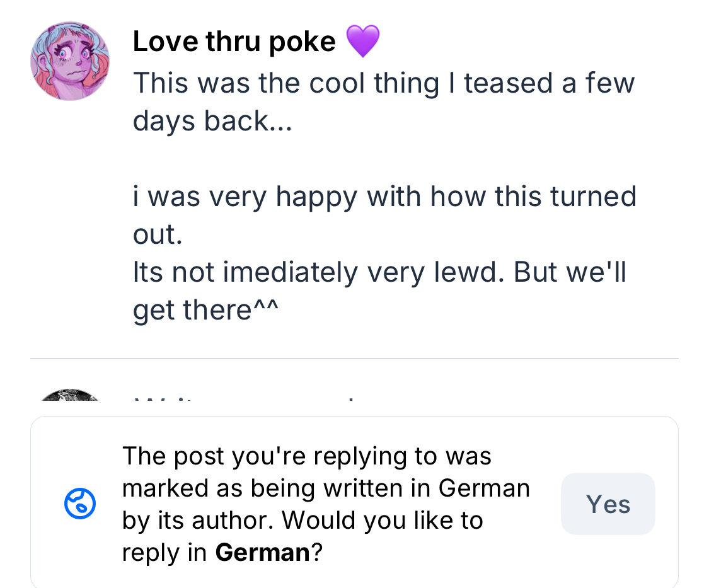This screenshot has width=709, height=588.
Task: Click the "get there^^" text
Action: [x=205, y=309]
